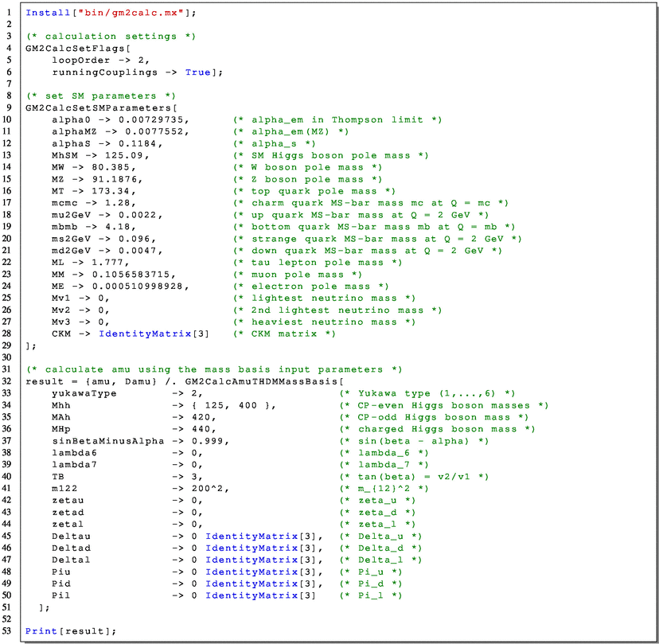Click the Install keyword on line 1
Image resolution: width=659 pixels, height=644 pixels.
pyautogui.click(x=44, y=13)
